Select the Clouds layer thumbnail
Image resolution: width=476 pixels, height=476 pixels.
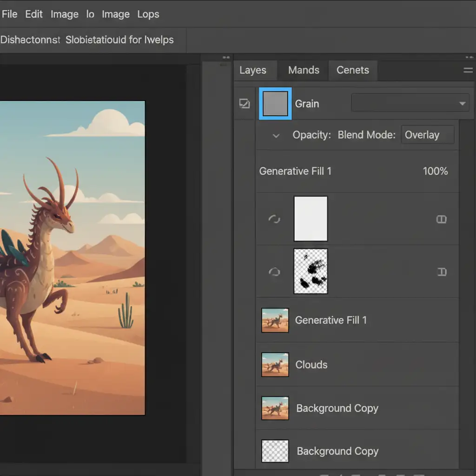pyautogui.click(x=275, y=364)
